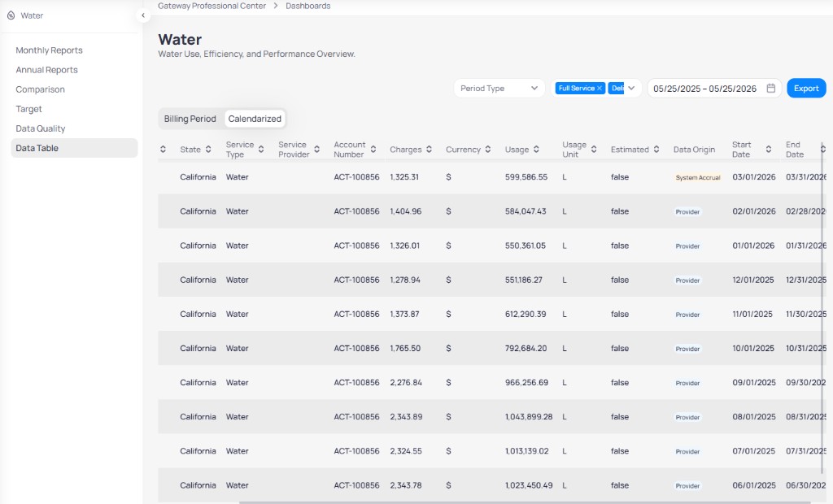
Task: Sort by Account Number column arrows
Action: [373, 150]
